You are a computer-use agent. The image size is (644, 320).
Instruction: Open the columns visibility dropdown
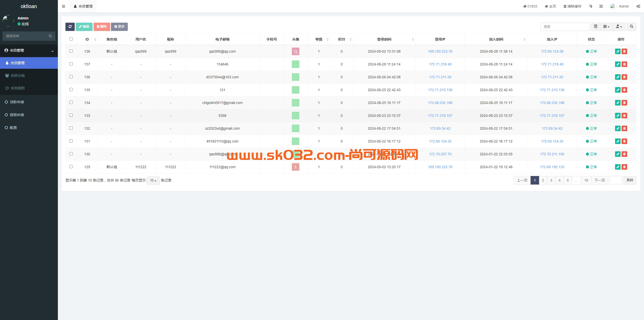click(x=606, y=27)
